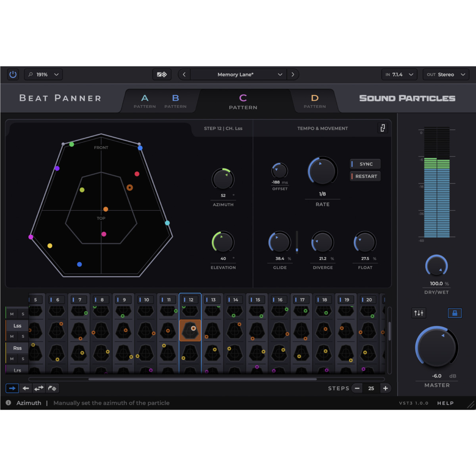This screenshot has height=476, width=476.
Task: Toggle the RESTART button
Action: (365, 176)
